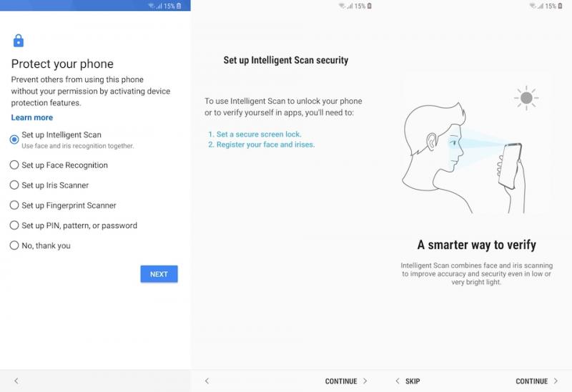572x392 pixels.
Task: Open the Learn more link
Action: pyautogui.click(x=31, y=117)
